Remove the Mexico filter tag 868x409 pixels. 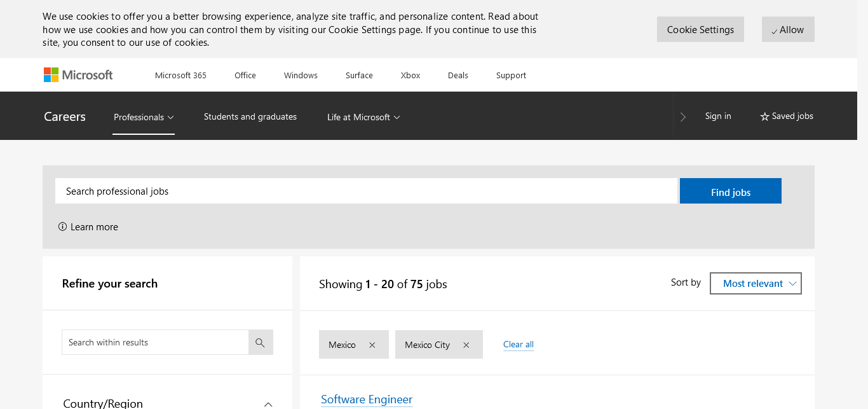pyautogui.click(x=372, y=345)
